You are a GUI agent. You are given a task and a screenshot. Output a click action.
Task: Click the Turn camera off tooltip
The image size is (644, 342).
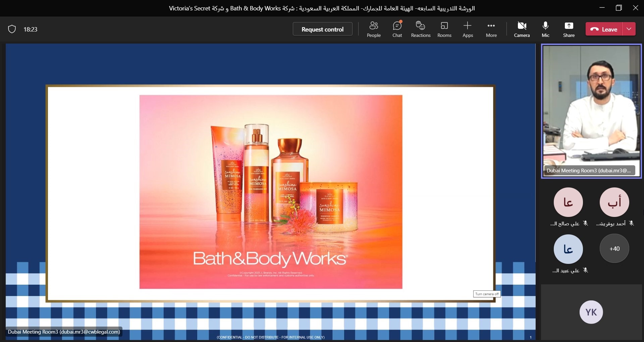(487, 294)
